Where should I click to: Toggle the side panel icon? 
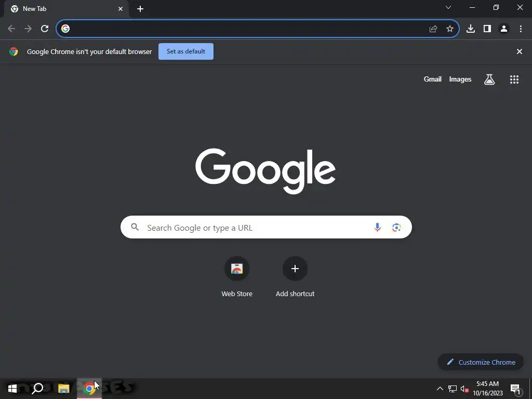tap(487, 29)
